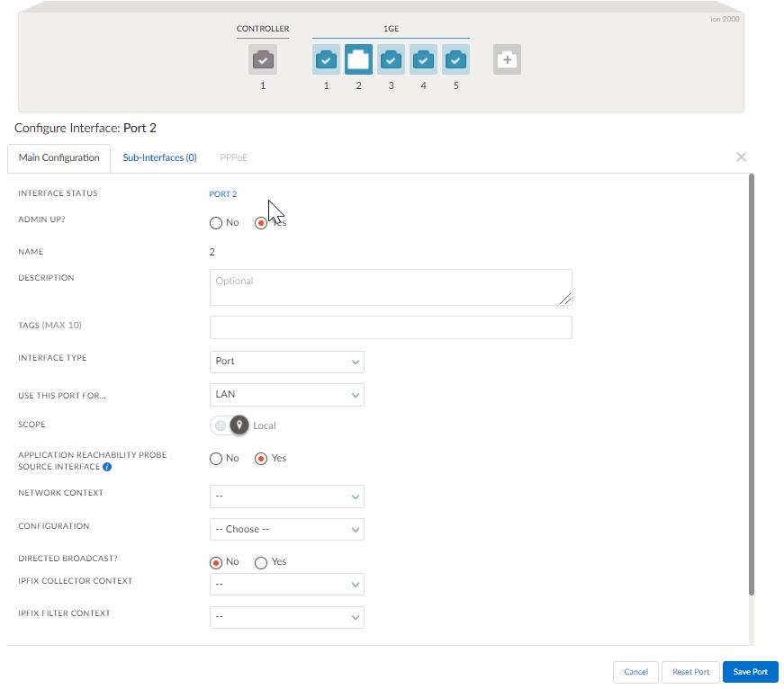Open the Interface Type dropdown
Screen dimensions: 784x689
[286, 362]
